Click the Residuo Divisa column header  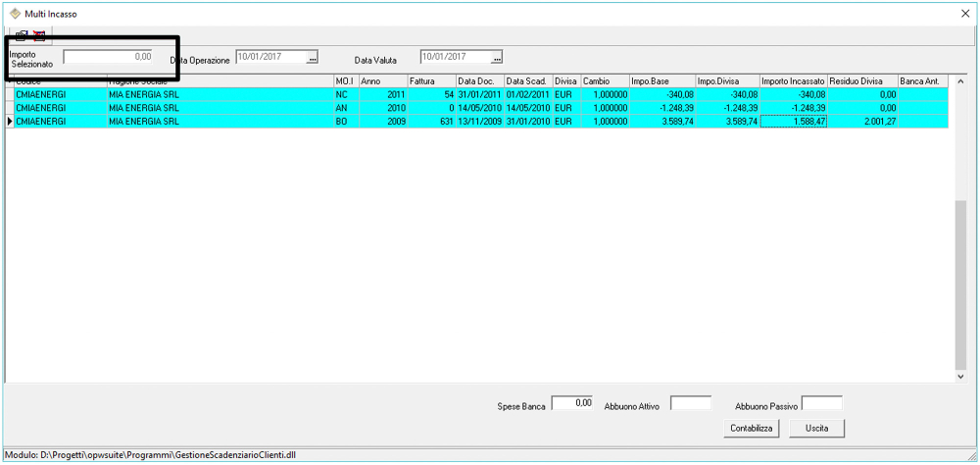point(861,80)
